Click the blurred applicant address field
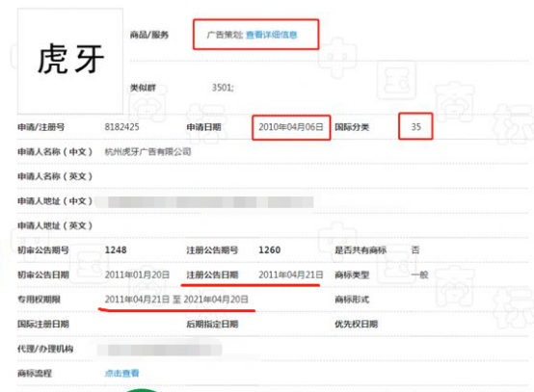This screenshot has width=534, height=392. click(204, 202)
